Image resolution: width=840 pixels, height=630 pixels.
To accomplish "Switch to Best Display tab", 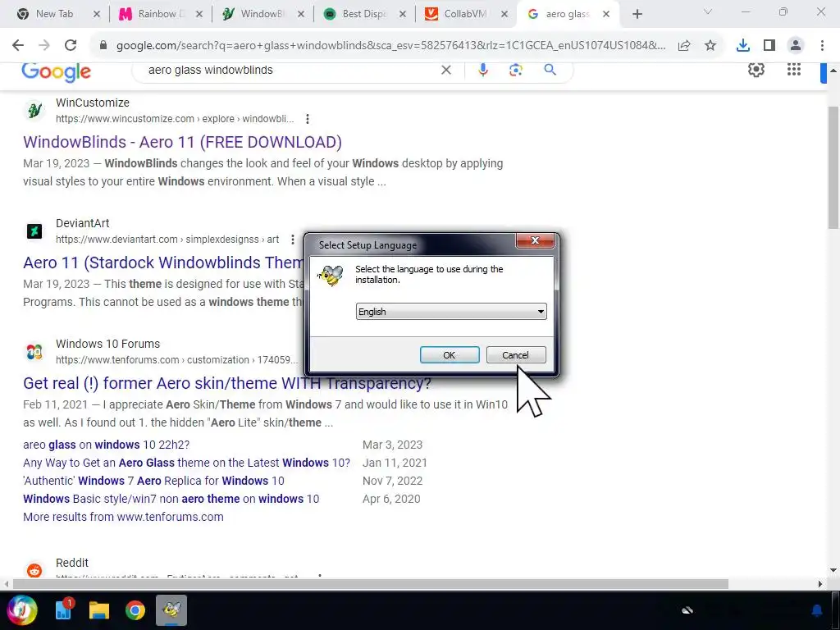I will pos(363,14).
